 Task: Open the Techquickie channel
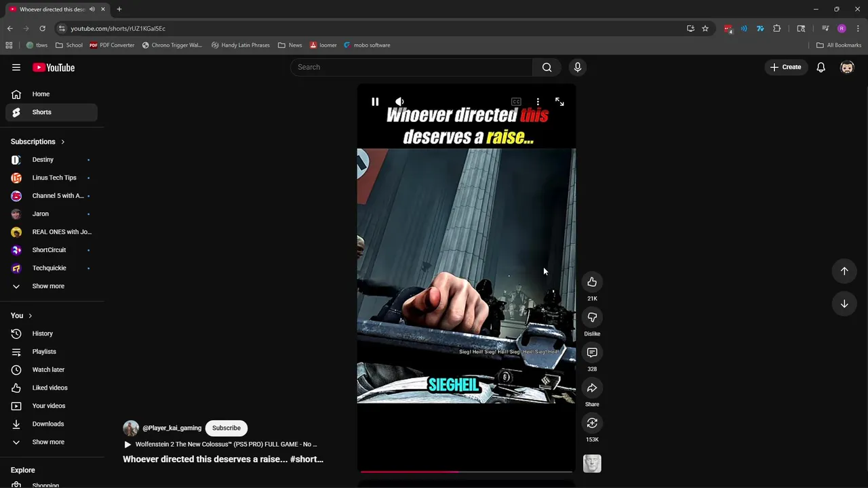[x=52, y=268]
